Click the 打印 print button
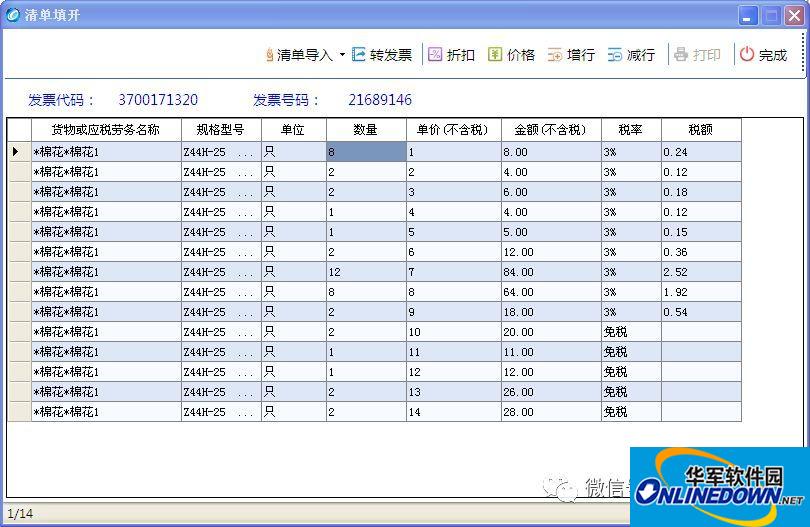Image resolution: width=810 pixels, height=527 pixels. point(697,55)
